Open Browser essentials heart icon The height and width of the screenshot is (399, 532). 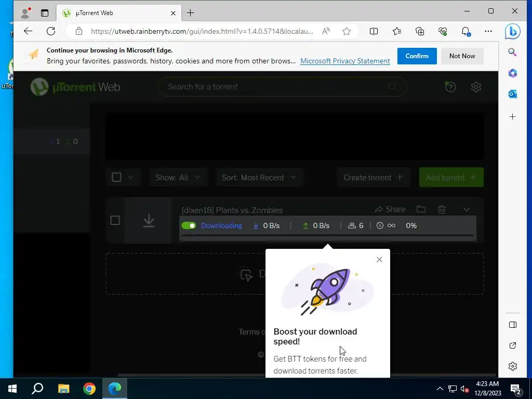coord(443,31)
